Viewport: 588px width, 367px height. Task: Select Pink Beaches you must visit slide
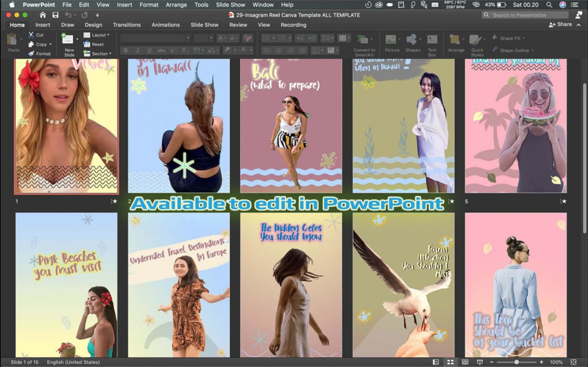[x=66, y=285]
